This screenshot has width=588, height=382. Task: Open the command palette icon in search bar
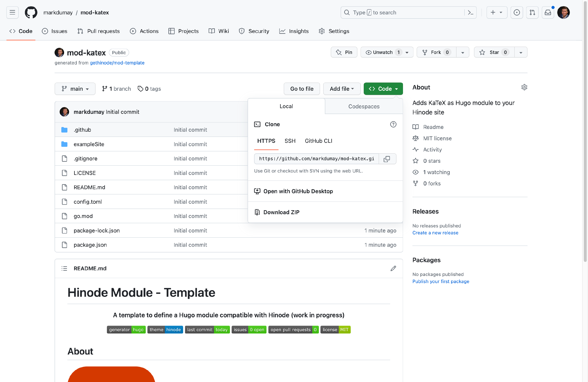coord(470,13)
